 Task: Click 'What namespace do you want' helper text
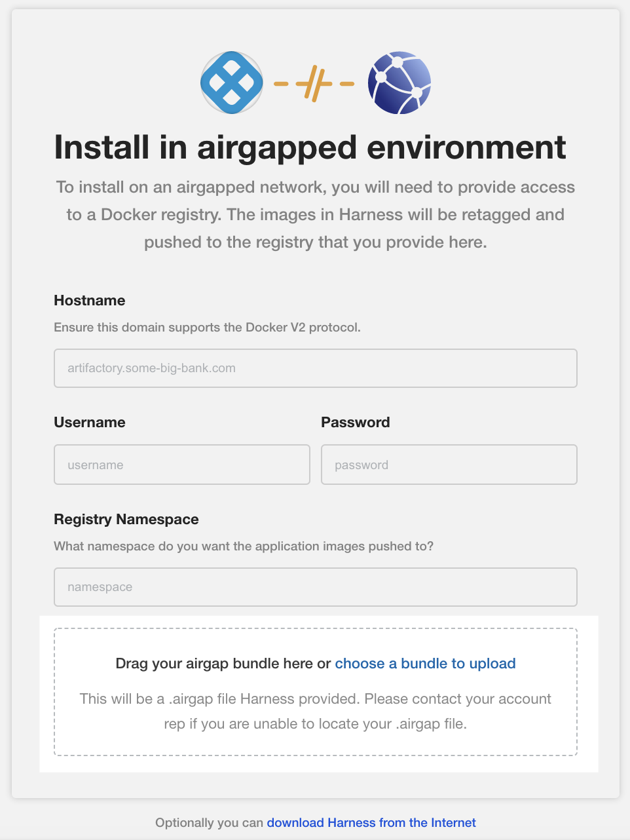(244, 546)
